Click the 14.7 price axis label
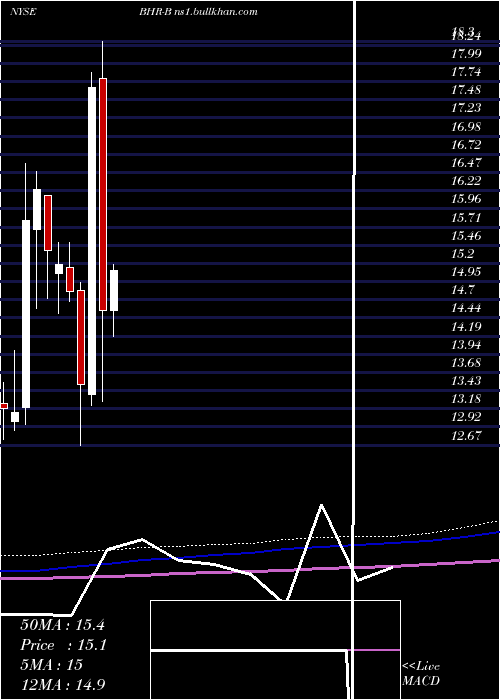Viewport: 500px width, 700px height. (463, 290)
